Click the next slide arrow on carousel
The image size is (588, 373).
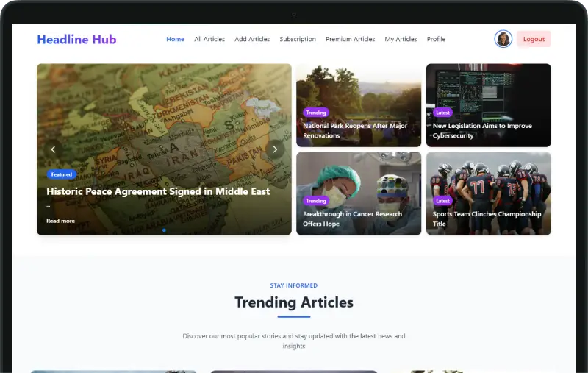[x=275, y=149]
